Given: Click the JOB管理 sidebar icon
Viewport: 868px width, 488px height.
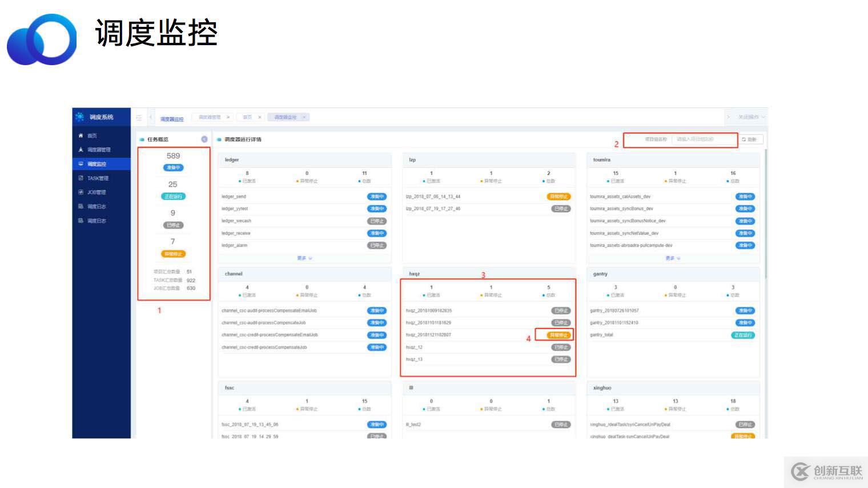Looking at the screenshot, I should [x=81, y=193].
